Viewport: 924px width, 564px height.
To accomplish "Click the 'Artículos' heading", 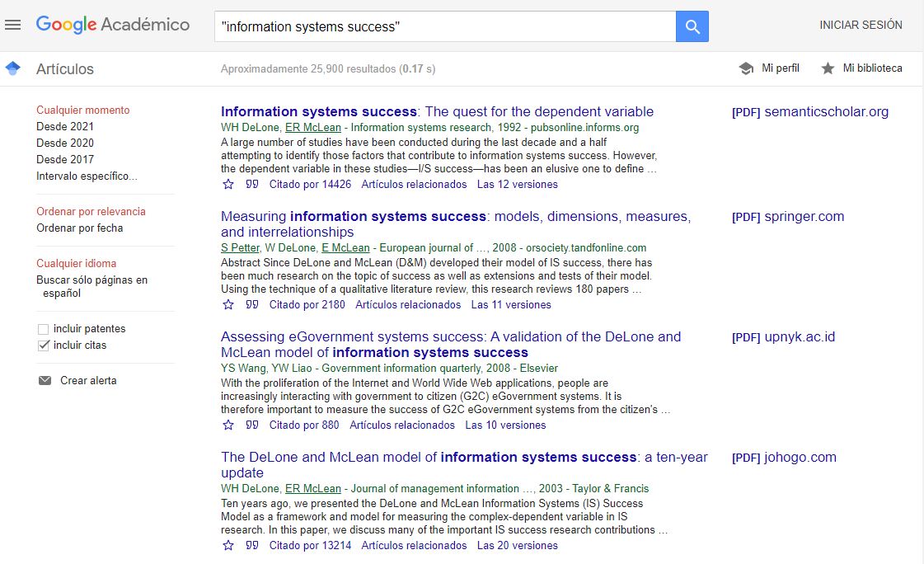I will (x=65, y=69).
